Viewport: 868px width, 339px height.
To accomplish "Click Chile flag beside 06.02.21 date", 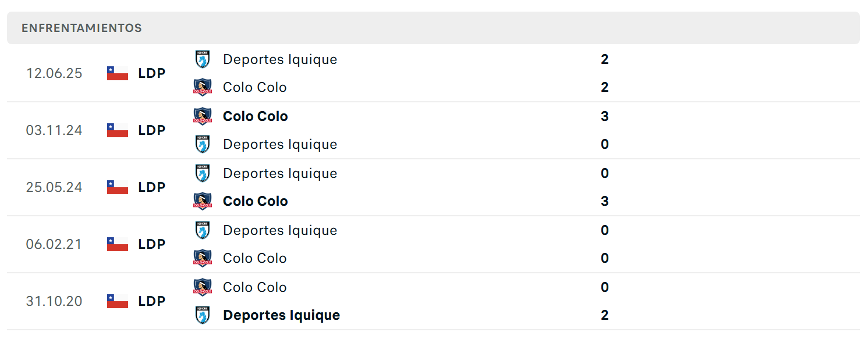I will click(x=118, y=244).
